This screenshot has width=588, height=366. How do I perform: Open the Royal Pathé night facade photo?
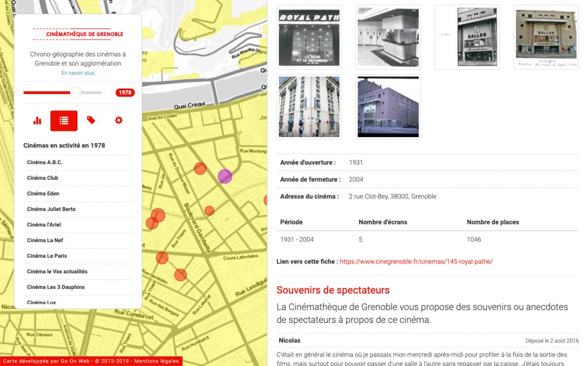click(309, 38)
